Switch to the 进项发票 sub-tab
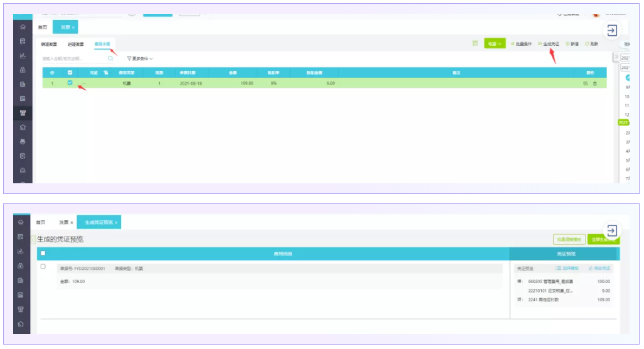 pyautogui.click(x=76, y=44)
